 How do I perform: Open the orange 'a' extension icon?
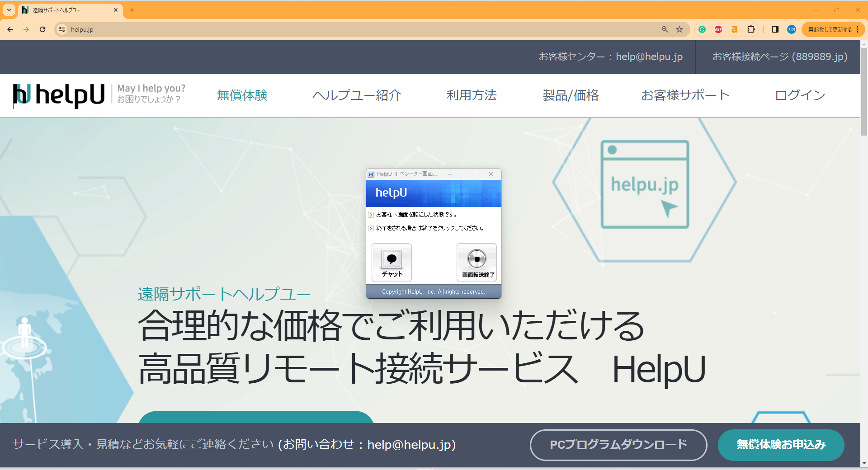point(734,29)
